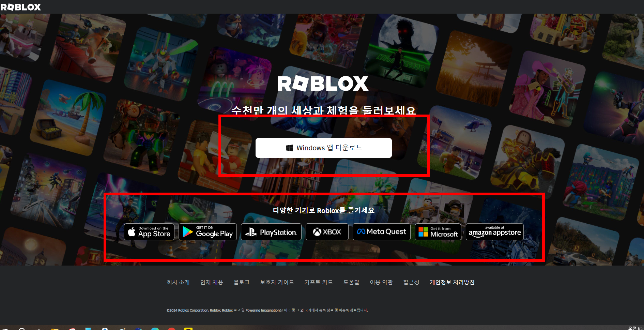Click the 도움말 footer link
This screenshot has height=330, width=644.
(x=351, y=282)
